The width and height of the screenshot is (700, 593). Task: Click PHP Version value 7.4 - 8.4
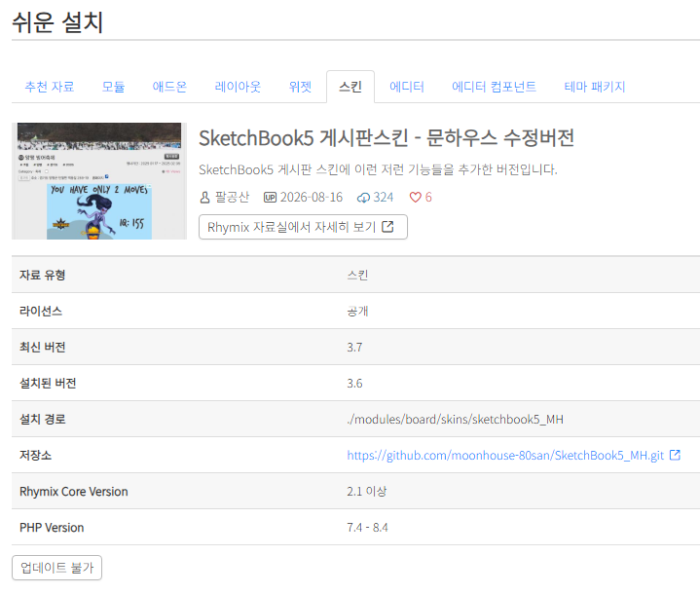pos(367,528)
